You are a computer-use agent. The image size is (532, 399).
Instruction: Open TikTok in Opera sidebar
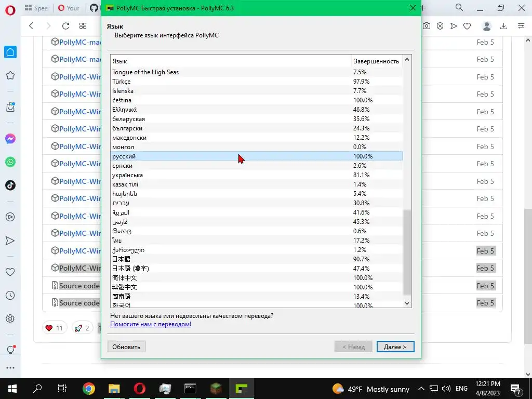tap(10, 185)
